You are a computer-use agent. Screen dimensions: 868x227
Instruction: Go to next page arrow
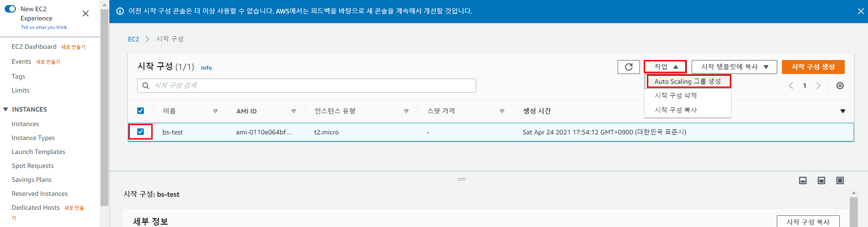click(818, 86)
